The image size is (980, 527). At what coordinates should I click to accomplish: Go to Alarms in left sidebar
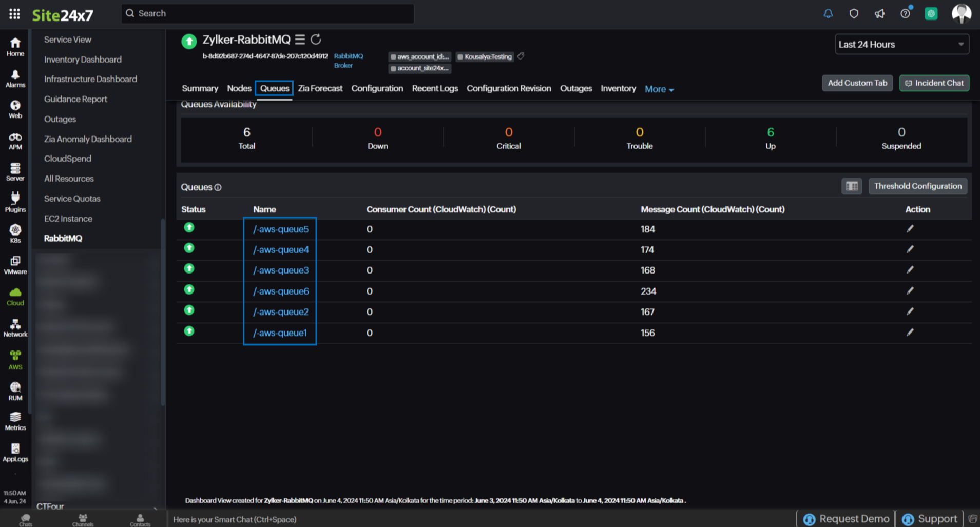(x=15, y=79)
